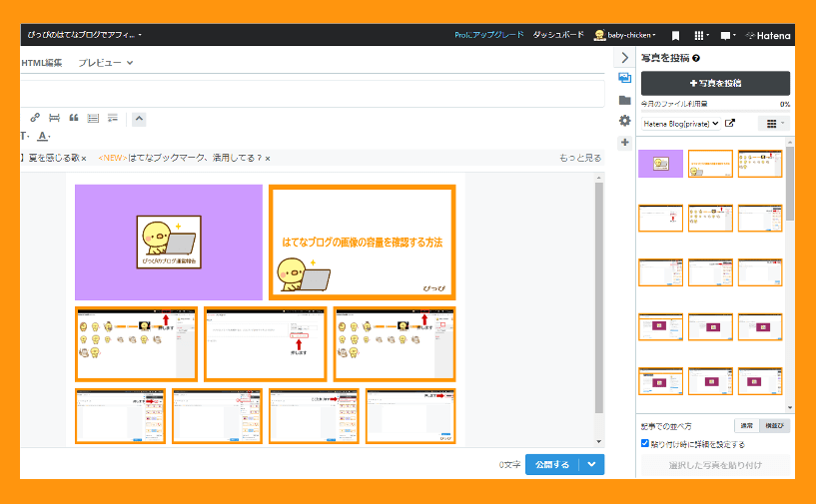Click the table of contents toolbar icon
816x504 pixels.
(x=93, y=118)
